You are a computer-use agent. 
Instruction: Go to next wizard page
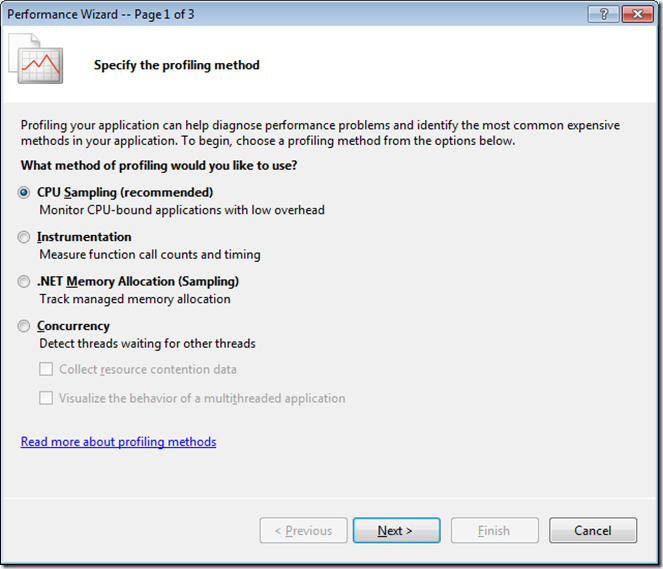396,531
